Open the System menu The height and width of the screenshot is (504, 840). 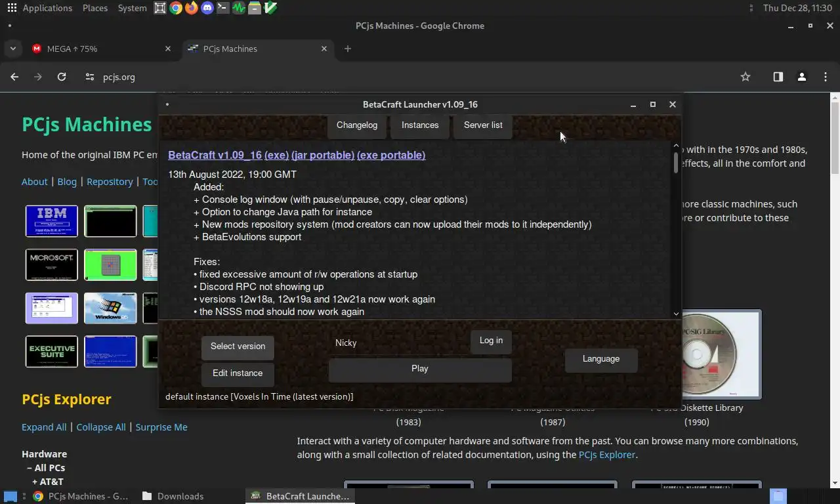coord(133,8)
